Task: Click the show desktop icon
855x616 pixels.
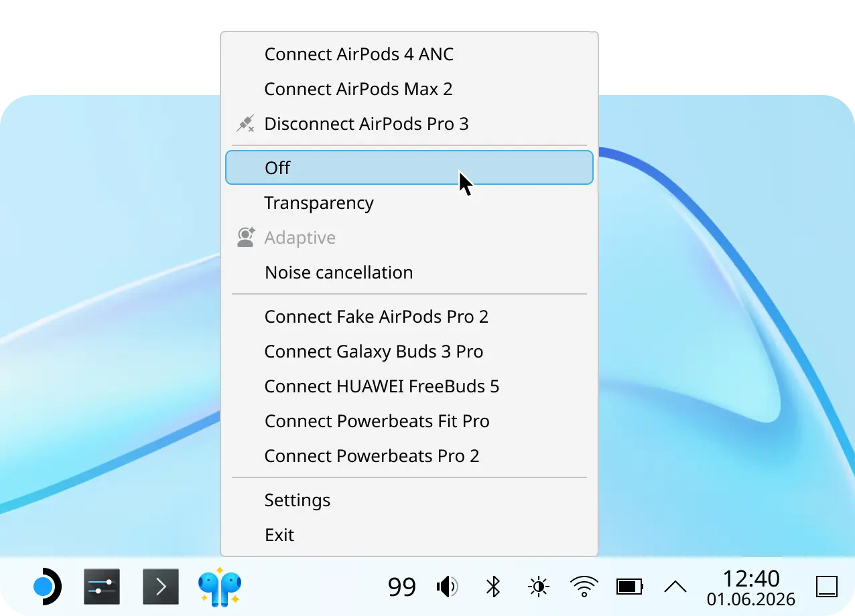Action: pyautogui.click(x=827, y=587)
